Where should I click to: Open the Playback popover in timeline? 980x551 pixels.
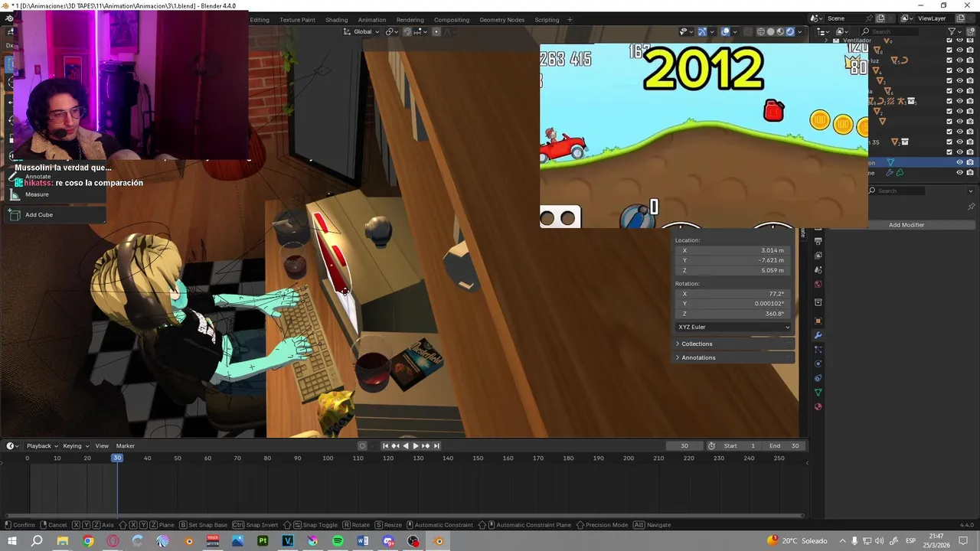click(x=42, y=445)
